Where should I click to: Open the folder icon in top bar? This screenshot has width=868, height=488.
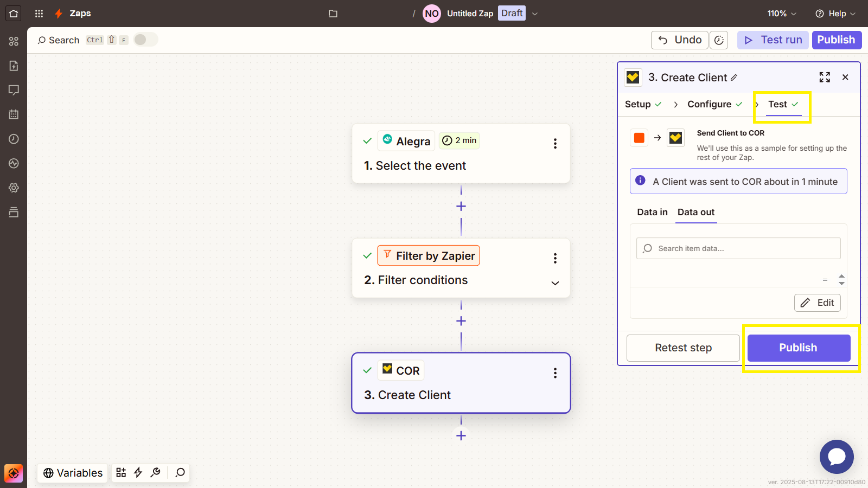pos(333,14)
